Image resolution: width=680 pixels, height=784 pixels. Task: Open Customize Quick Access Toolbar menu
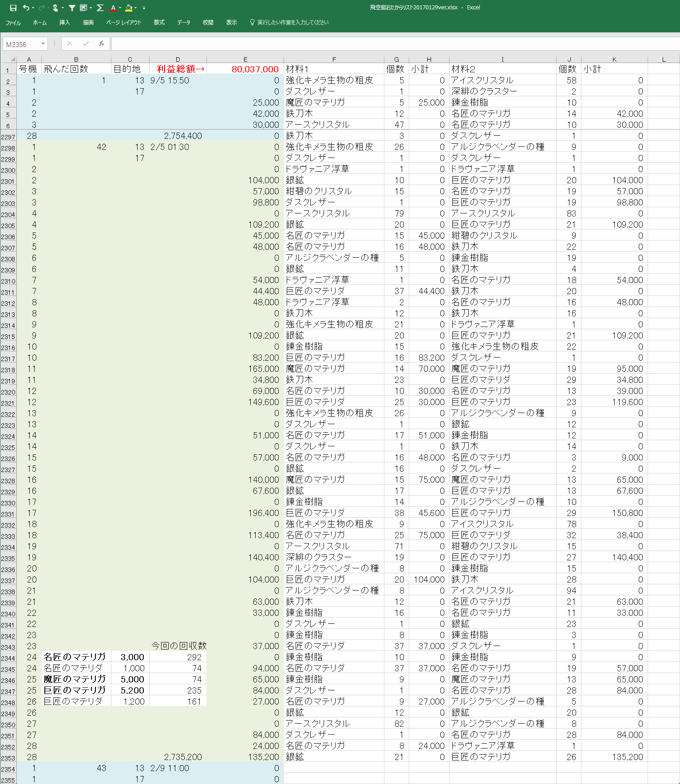(x=144, y=8)
